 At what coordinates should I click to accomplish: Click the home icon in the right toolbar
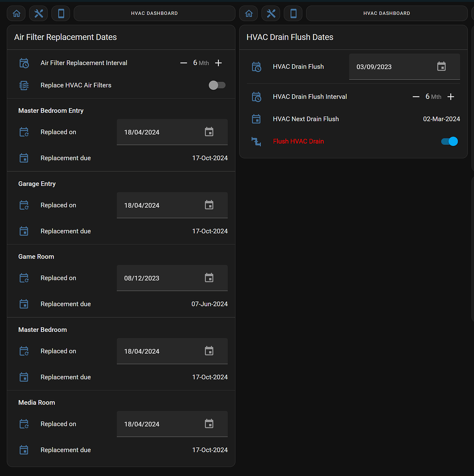click(x=248, y=13)
